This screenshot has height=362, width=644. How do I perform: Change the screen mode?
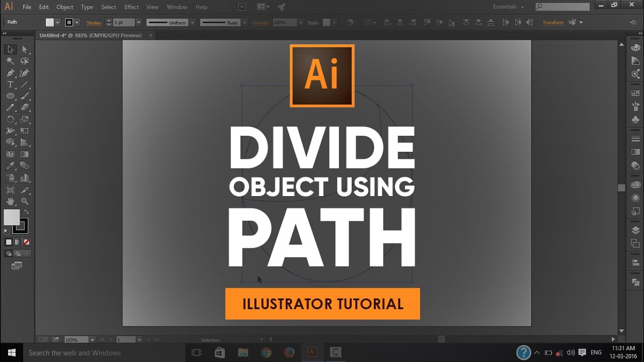(17, 265)
